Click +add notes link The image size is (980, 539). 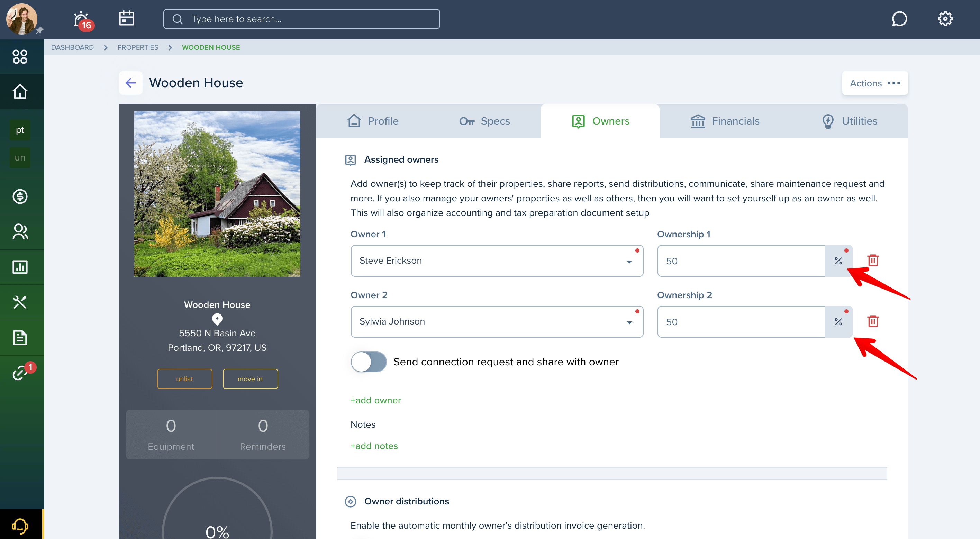pyautogui.click(x=374, y=446)
